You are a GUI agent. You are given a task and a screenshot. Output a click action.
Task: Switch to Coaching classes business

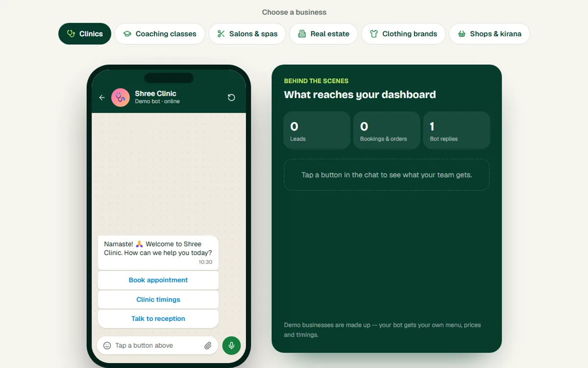[160, 34]
